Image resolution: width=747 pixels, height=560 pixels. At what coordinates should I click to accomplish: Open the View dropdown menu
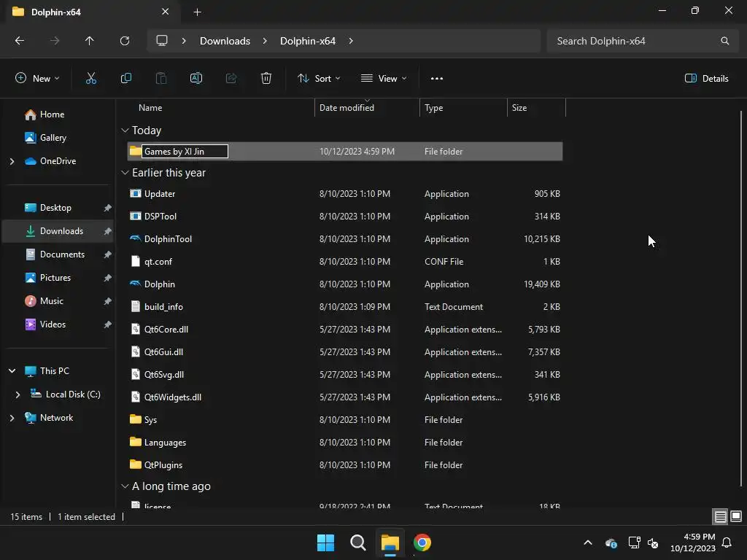coord(384,79)
